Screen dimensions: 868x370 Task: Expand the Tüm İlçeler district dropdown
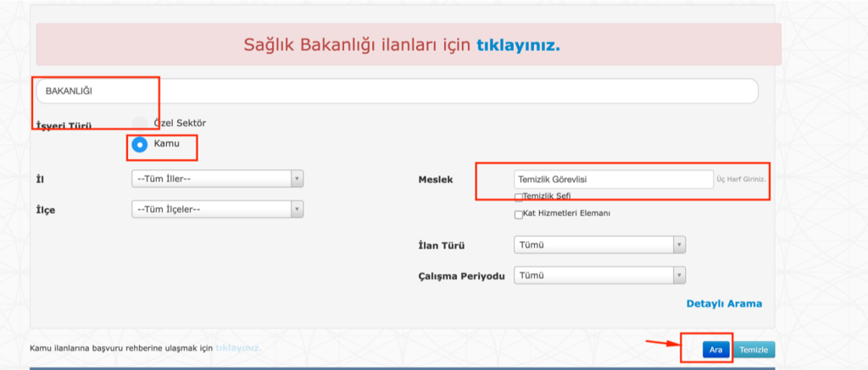tap(217, 208)
